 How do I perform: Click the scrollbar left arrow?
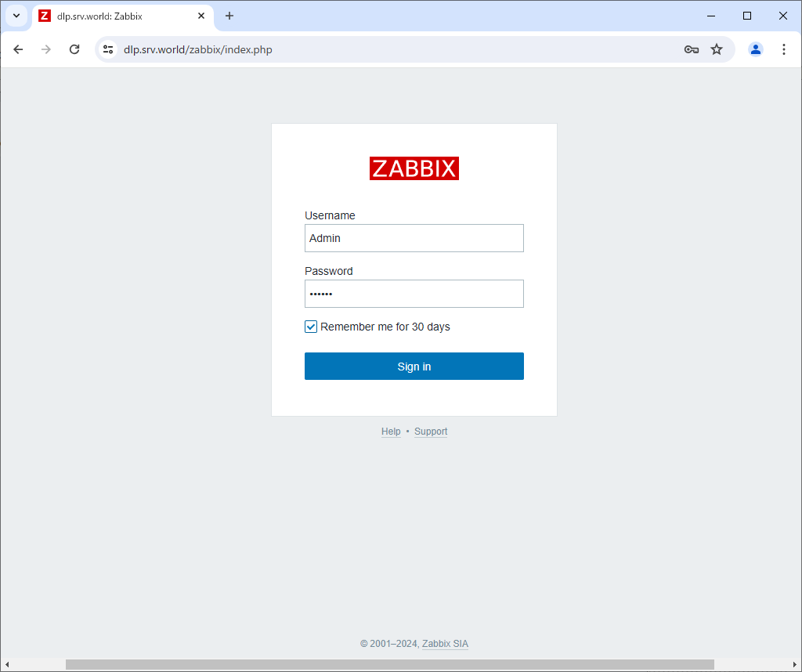click(6, 664)
